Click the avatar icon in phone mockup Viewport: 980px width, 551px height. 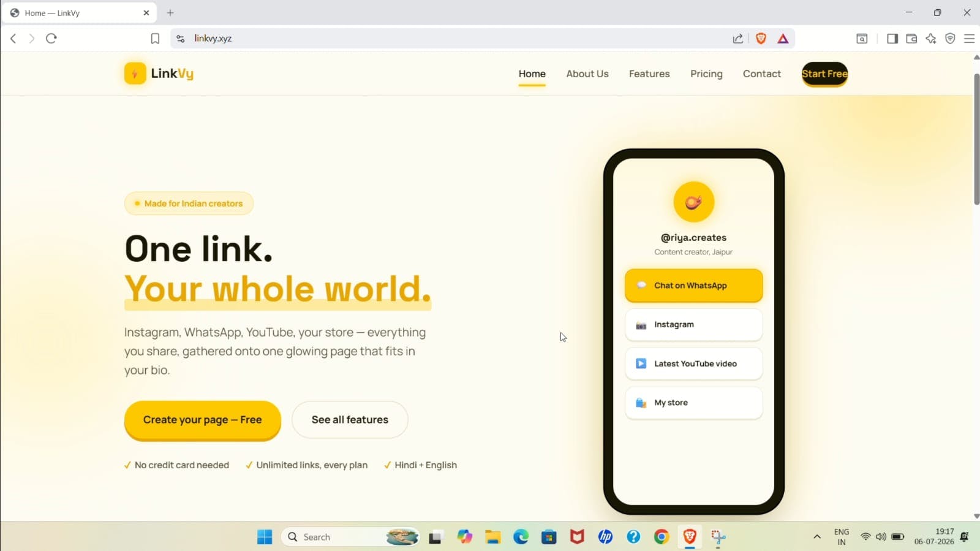click(694, 202)
